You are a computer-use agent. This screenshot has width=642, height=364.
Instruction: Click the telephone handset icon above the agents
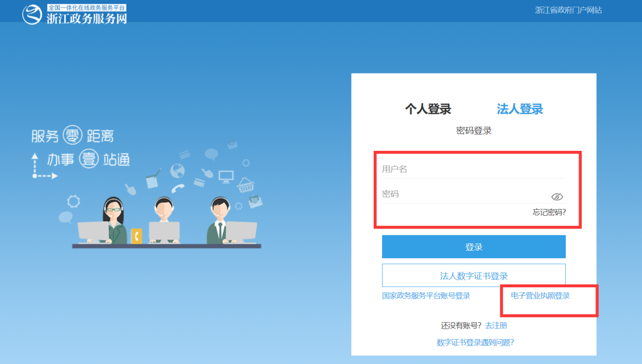(x=177, y=188)
